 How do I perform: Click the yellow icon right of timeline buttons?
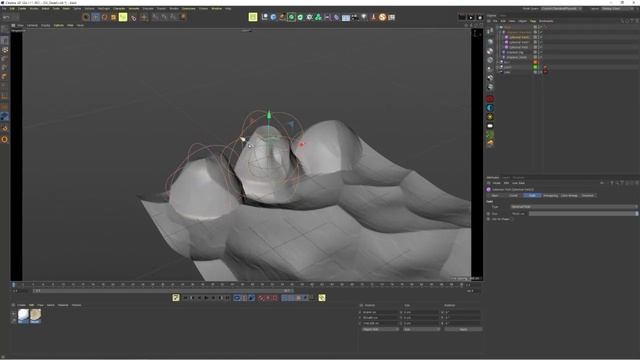[322, 298]
